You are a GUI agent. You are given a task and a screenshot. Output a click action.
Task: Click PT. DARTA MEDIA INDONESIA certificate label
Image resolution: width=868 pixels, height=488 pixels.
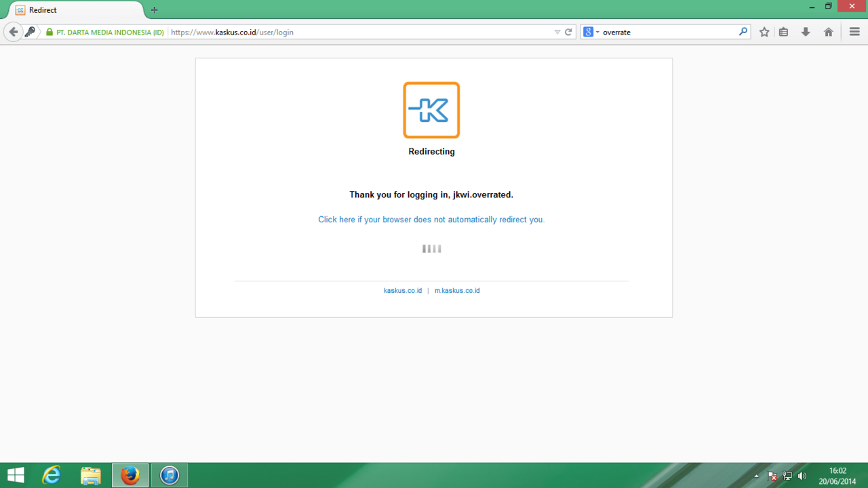(110, 32)
